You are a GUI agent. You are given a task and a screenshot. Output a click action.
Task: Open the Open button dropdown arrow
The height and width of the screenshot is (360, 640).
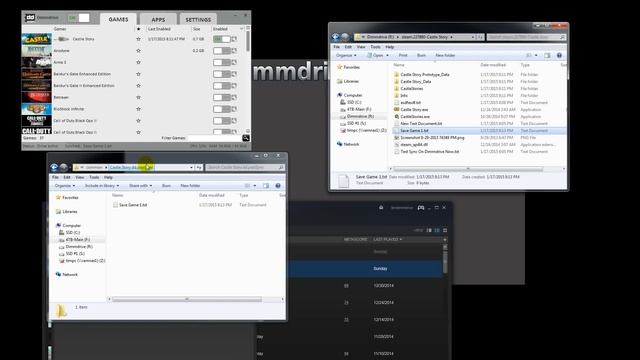pos(387,55)
